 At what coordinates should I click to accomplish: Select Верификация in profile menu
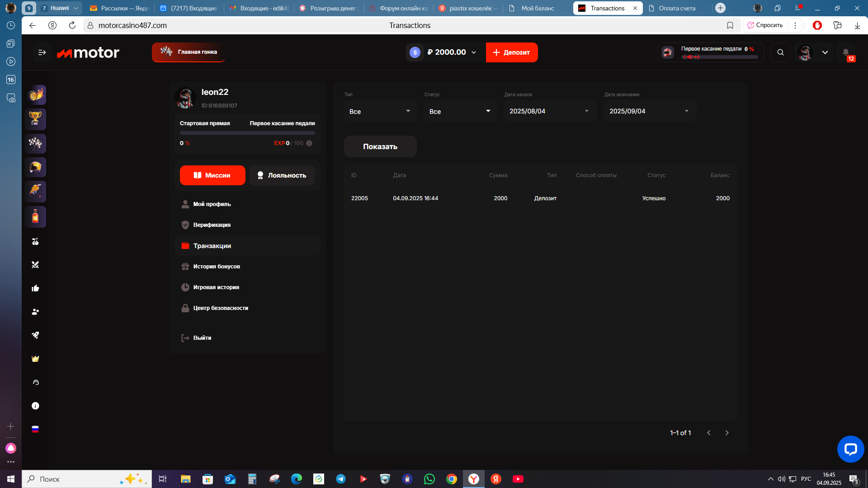tap(212, 225)
